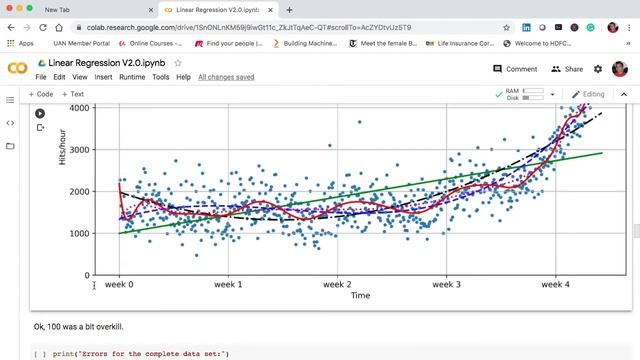The image size is (640, 360).
Task: Open the Chrome profile avatar
Action: pos(613,27)
